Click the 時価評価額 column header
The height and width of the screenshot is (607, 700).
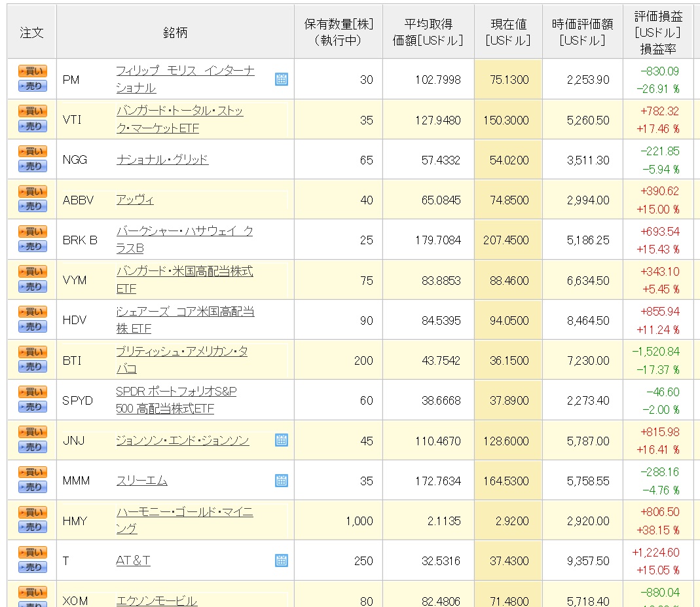582,32
